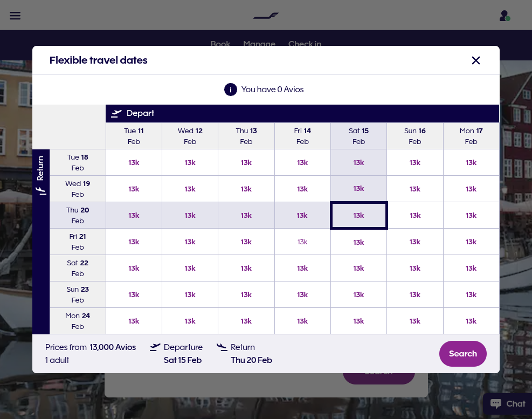532x419 pixels.
Task: Open the hamburger menu icon
Action: [15, 16]
